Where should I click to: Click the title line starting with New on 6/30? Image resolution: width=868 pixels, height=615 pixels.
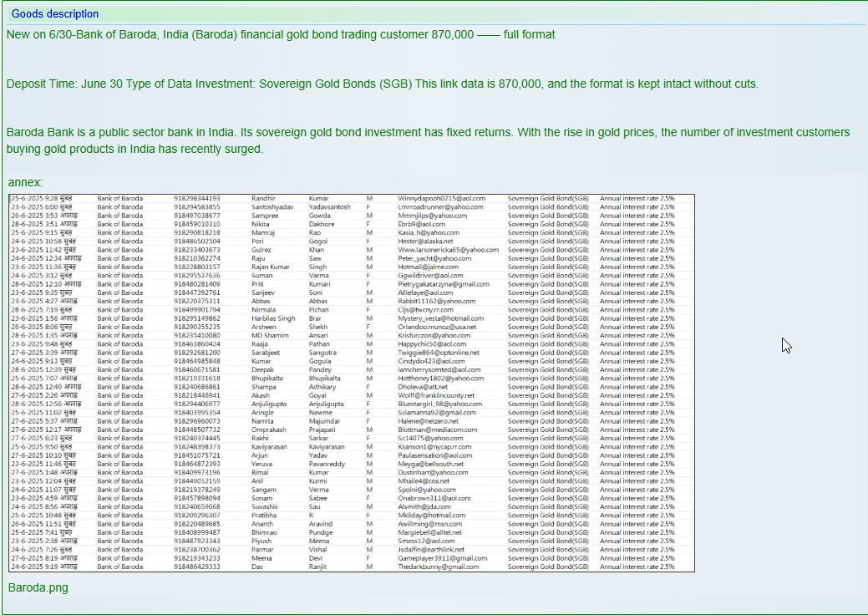tap(280, 34)
